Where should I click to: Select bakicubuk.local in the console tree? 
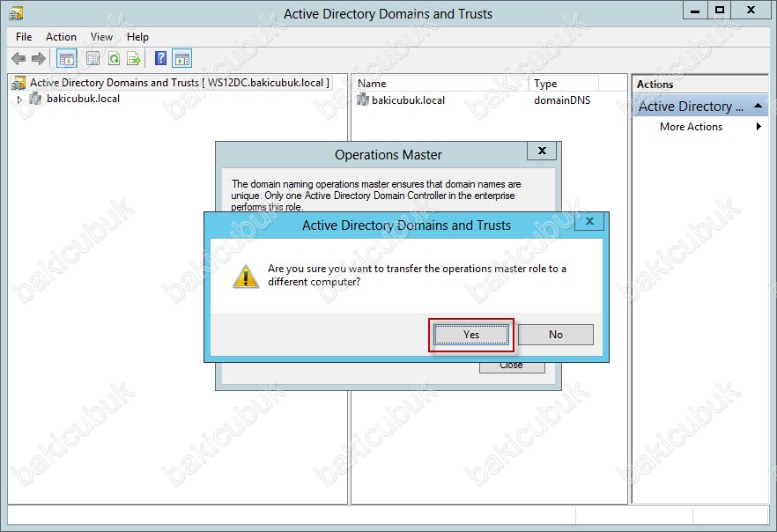click(83, 99)
